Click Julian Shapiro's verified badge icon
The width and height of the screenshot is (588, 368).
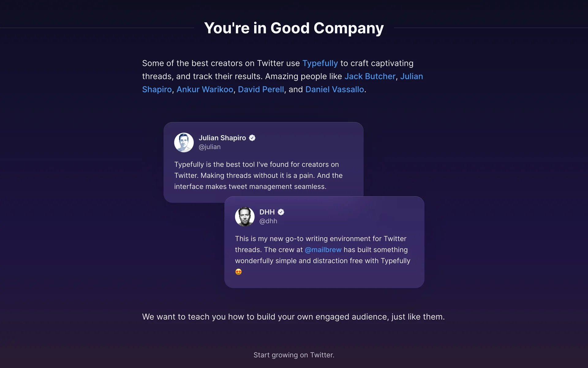pyautogui.click(x=252, y=138)
